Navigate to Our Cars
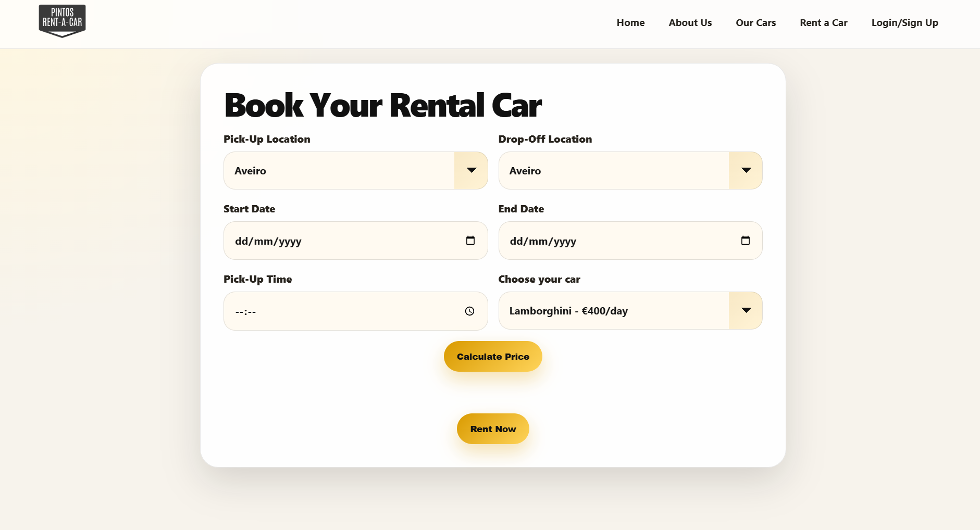 tap(756, 23)
